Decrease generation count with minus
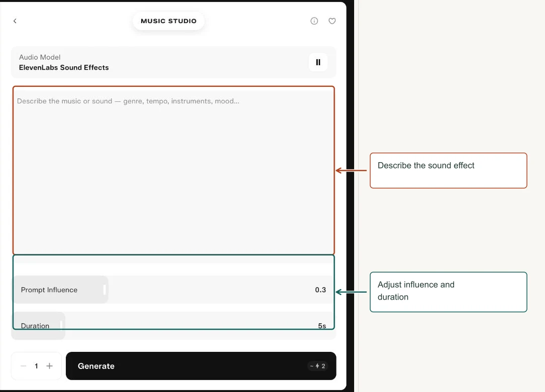Screen dimensions: 545x392 pos(23,366)
